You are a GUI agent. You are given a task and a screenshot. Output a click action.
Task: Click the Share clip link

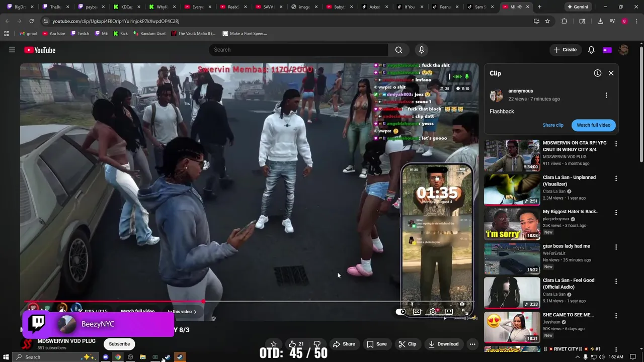[553, 125]
